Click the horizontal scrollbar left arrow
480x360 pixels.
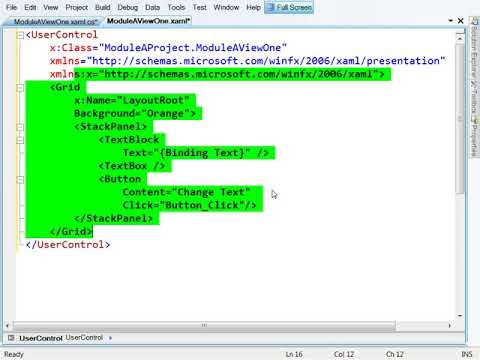coord(7,325)
